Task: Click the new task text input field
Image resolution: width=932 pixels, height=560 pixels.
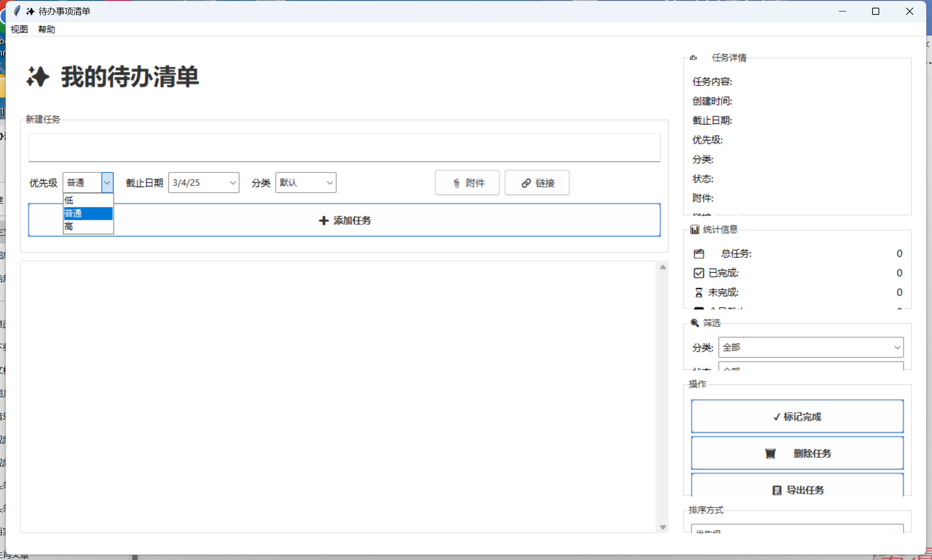Action: (344, 148)
